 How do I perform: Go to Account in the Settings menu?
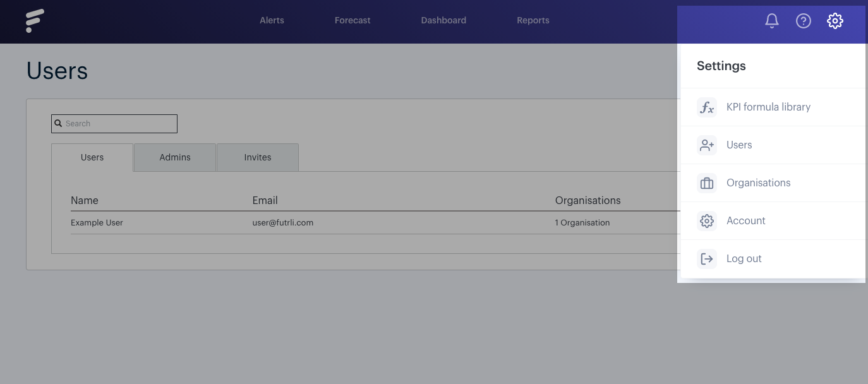(773, 221)
